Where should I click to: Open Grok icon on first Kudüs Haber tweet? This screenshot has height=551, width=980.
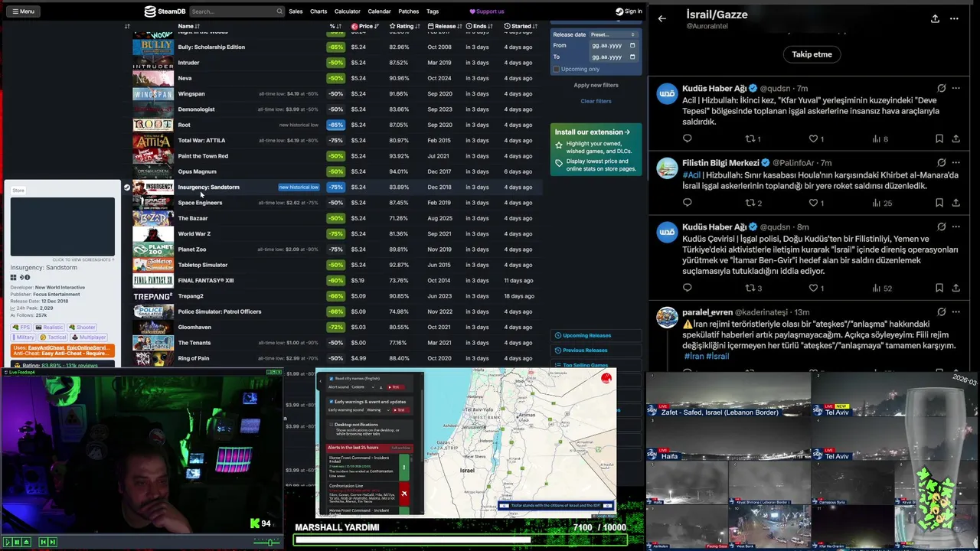tap(941, 88)
